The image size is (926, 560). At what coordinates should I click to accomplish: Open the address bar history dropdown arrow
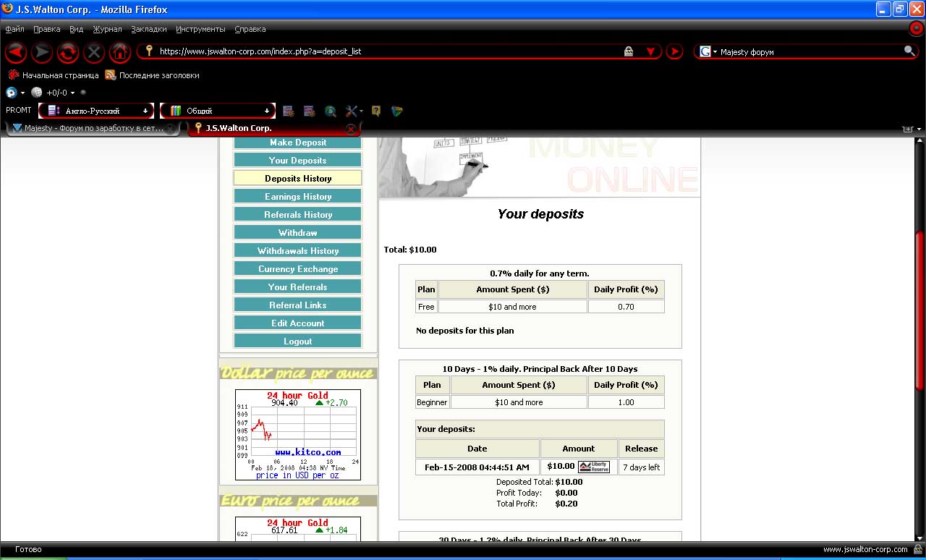click(650, 51)
